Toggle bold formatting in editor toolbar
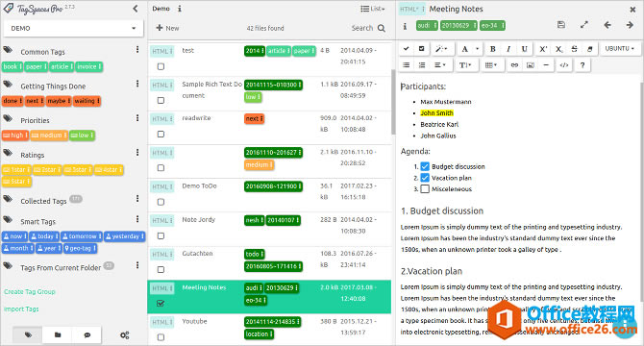The height and width of the screenshot is (346, 644). tap(492, 49)
